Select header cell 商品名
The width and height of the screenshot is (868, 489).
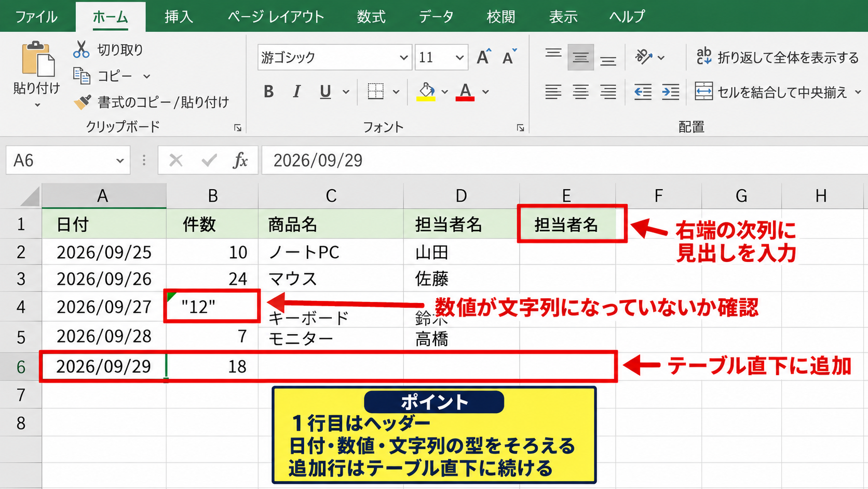click(331, 224)
